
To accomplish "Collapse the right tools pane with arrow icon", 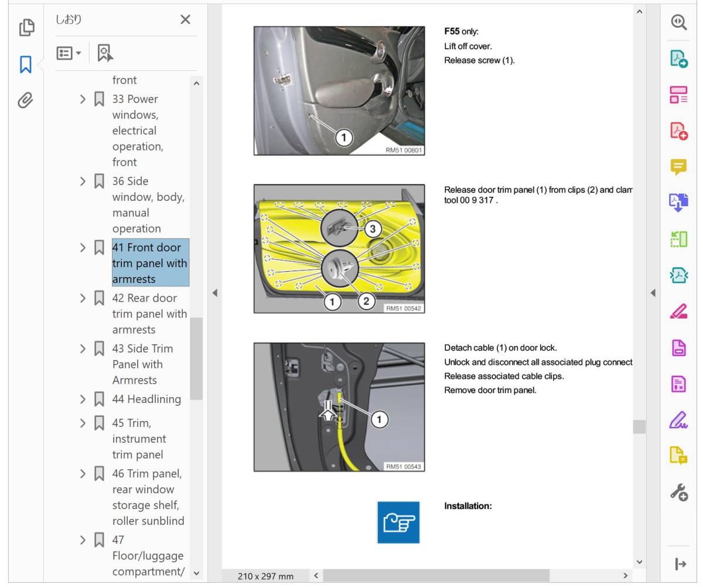I will coord(680,564).
